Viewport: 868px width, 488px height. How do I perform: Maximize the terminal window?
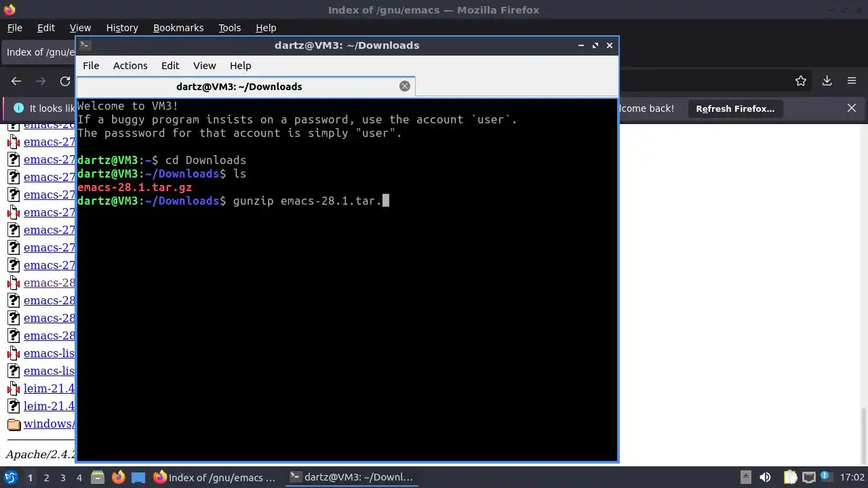[x=595, y=45]
